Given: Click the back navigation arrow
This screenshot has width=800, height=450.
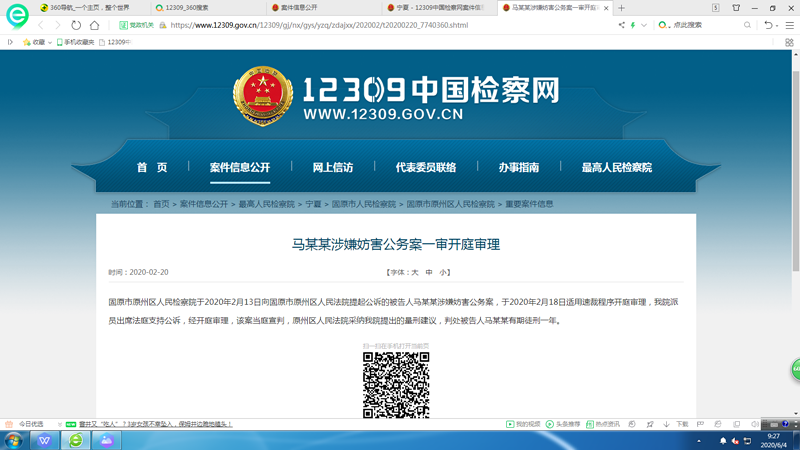Looking at the screenshot, I should click(41, 25).
